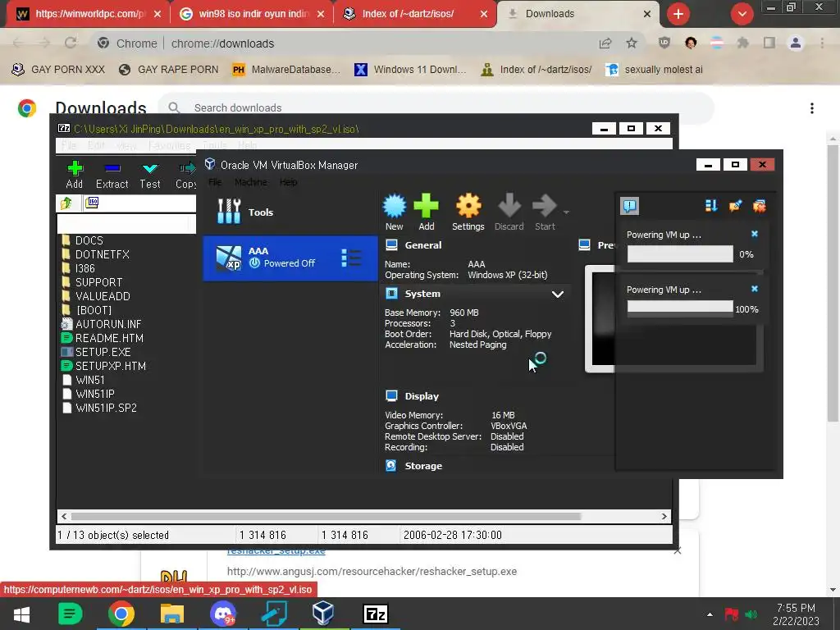840x630 pixels.
Task: Dismiss the 100% Powering VM up notification
Action: 755,289
